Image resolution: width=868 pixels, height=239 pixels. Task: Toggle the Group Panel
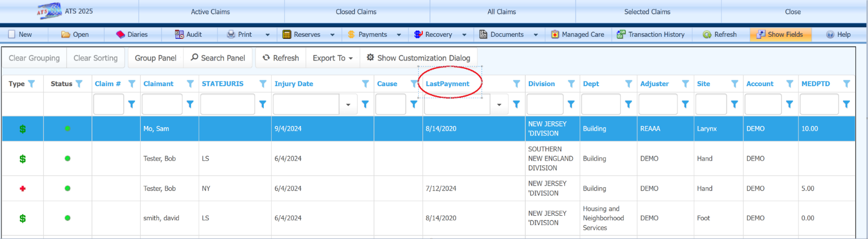point(155,58)
